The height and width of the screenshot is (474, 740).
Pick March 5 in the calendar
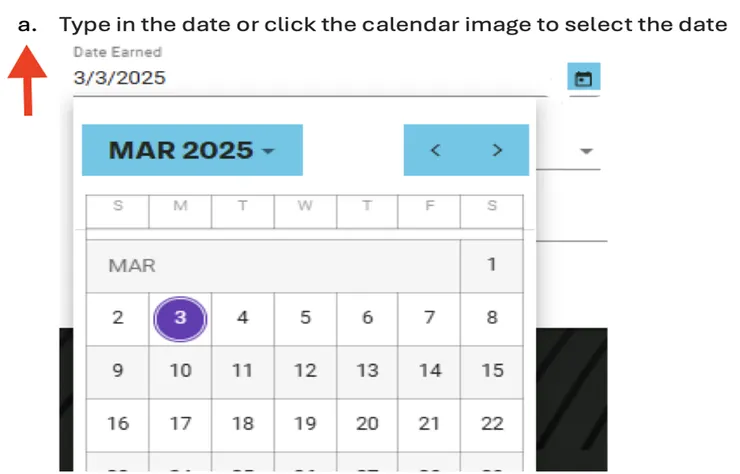click(305, 318)
